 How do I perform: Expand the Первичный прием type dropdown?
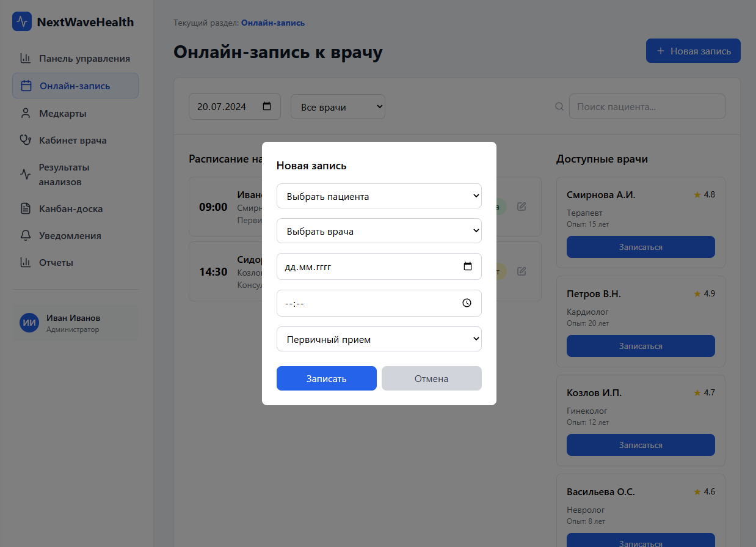click(379, 339)
